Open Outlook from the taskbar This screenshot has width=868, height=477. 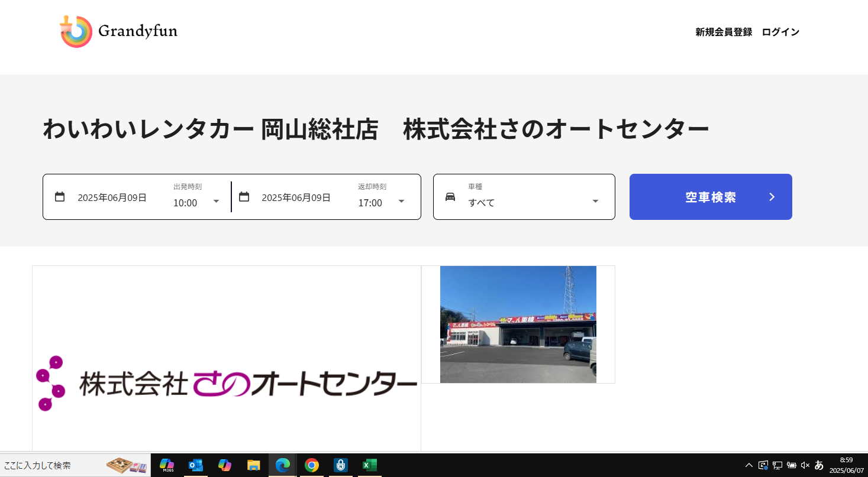tap(195, 465)
